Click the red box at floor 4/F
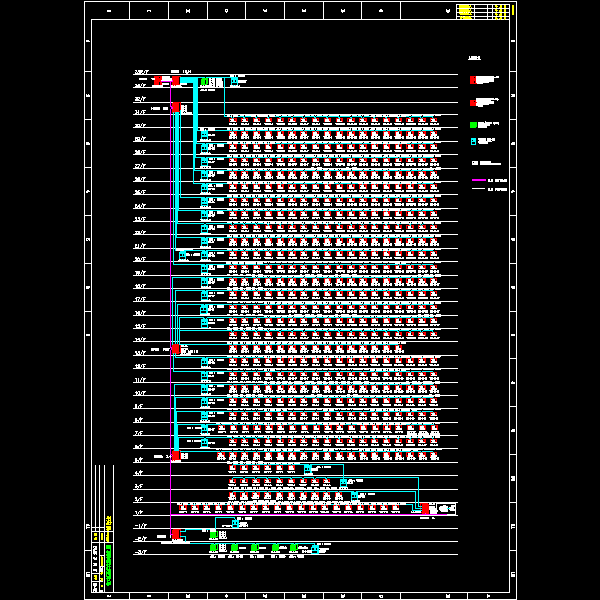Viewport: 600px width, 600px height. 176,456
